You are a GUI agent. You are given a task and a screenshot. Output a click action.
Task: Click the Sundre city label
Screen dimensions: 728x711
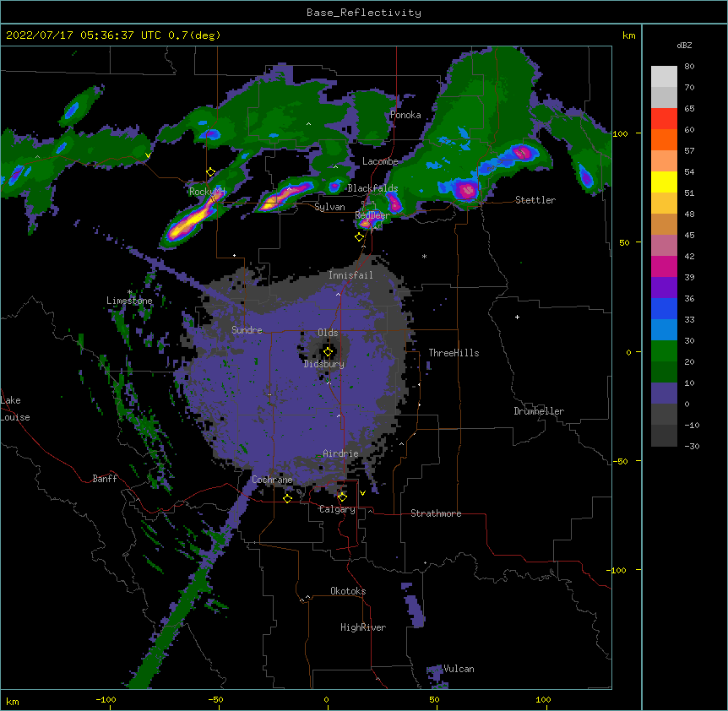[247, 330]
